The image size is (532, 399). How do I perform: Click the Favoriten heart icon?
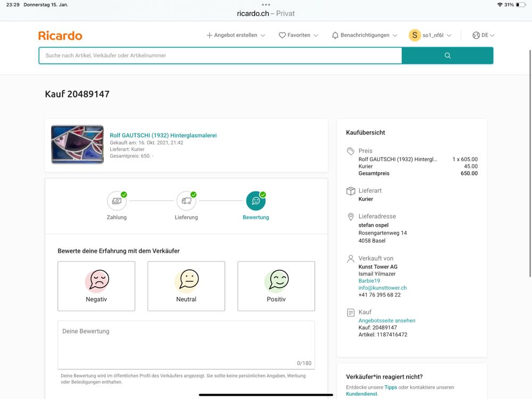tap(282, 36)
